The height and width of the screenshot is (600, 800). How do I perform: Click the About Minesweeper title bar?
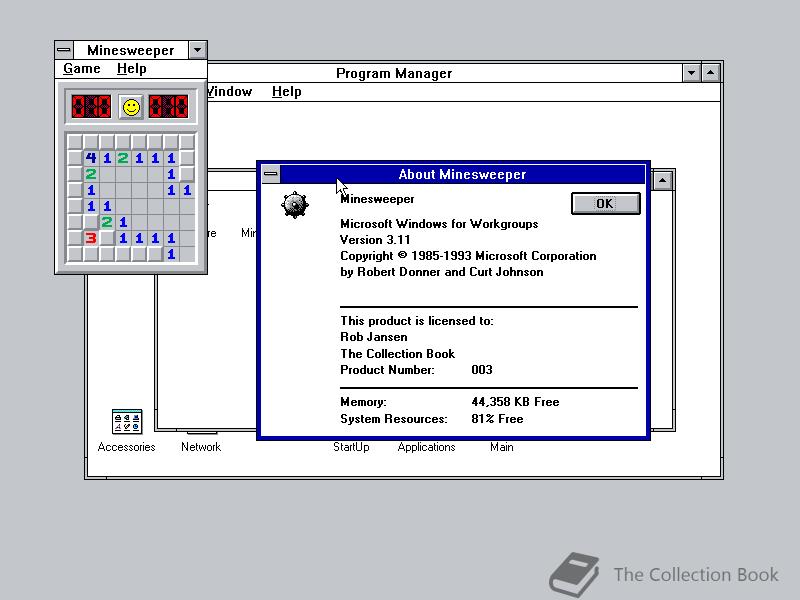point(462,174)
